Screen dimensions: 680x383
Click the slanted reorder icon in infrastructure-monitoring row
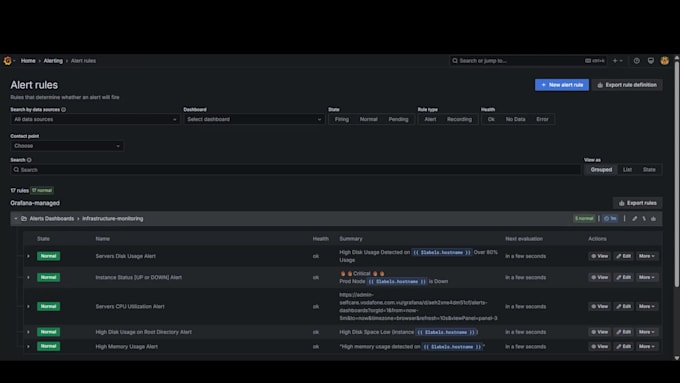(644, 219)
